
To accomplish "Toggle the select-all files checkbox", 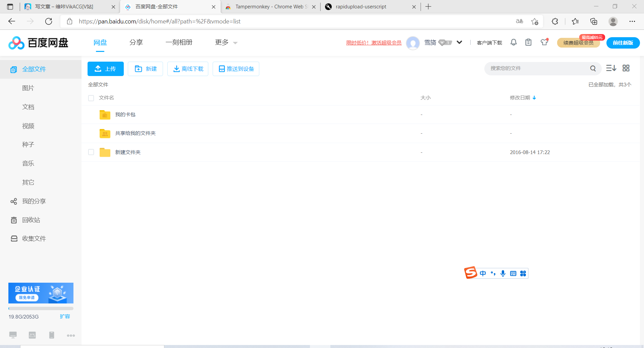I will coord(91,98).
